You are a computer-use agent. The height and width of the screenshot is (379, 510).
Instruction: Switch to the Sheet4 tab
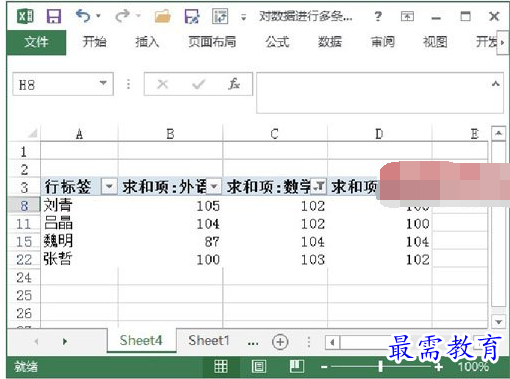pyautogui.click(x=141, y=340)
